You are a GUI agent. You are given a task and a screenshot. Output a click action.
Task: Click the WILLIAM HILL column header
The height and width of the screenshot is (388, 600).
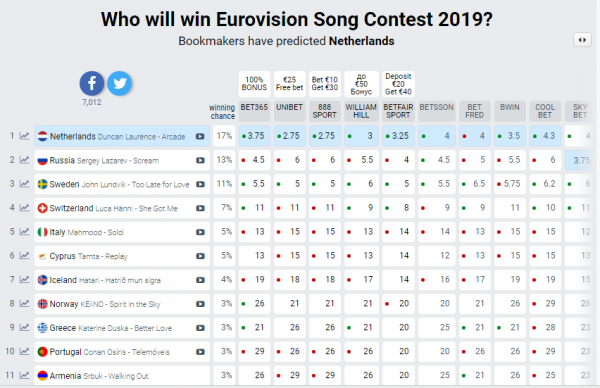[x=361, y=111]
